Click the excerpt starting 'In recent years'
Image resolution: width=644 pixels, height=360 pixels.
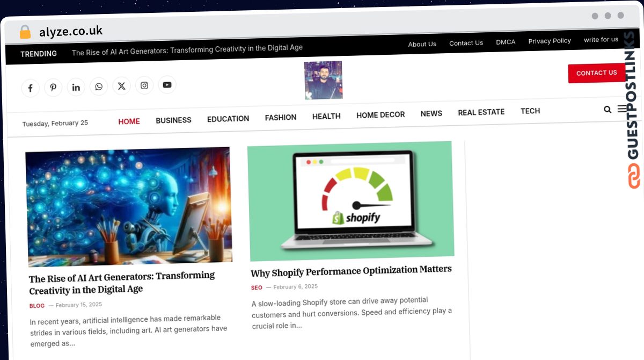129,330
